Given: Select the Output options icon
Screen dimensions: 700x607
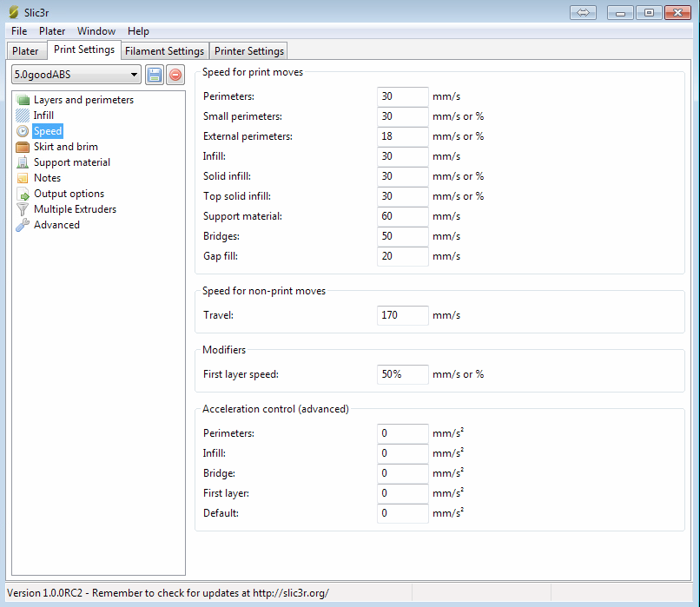Looking at the screenshot, I should [23, 194].
